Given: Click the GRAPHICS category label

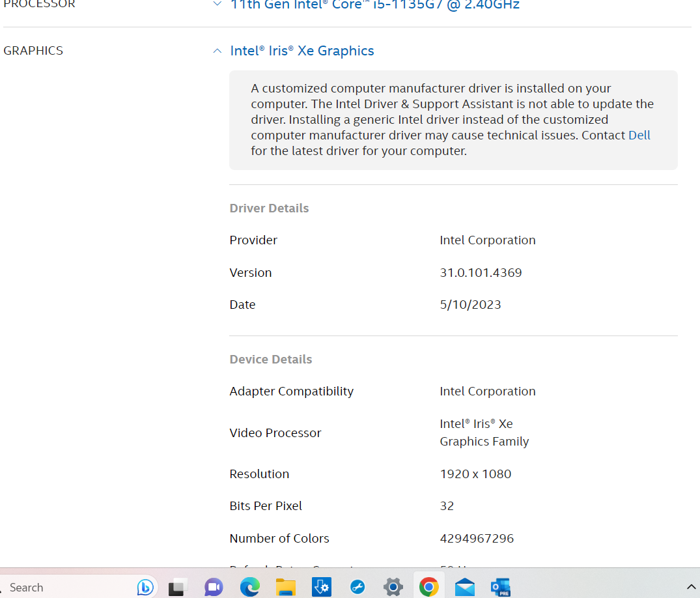Looking at the screenshot, I should (x=33, y=51).
